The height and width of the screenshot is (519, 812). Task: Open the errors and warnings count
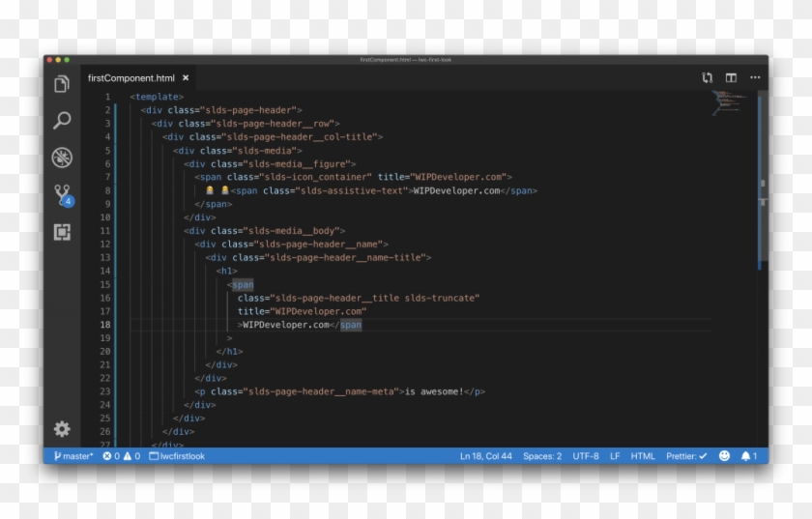click(121, 456)
